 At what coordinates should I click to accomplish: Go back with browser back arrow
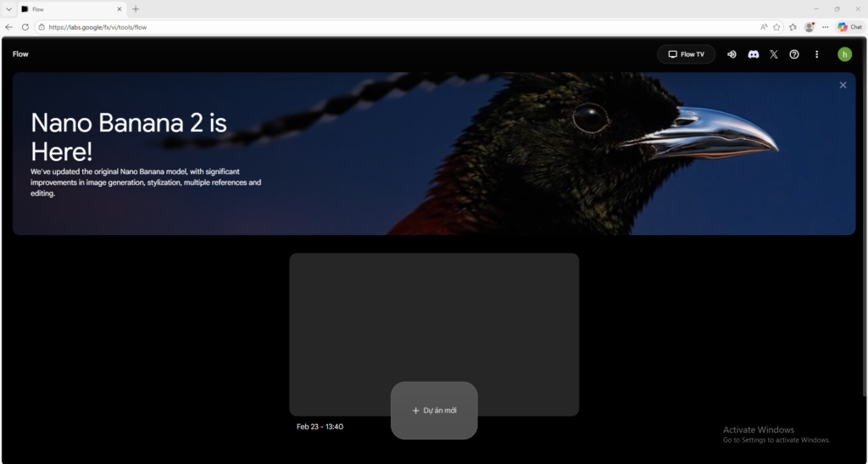pyautogui.click(x=9, y=27)
